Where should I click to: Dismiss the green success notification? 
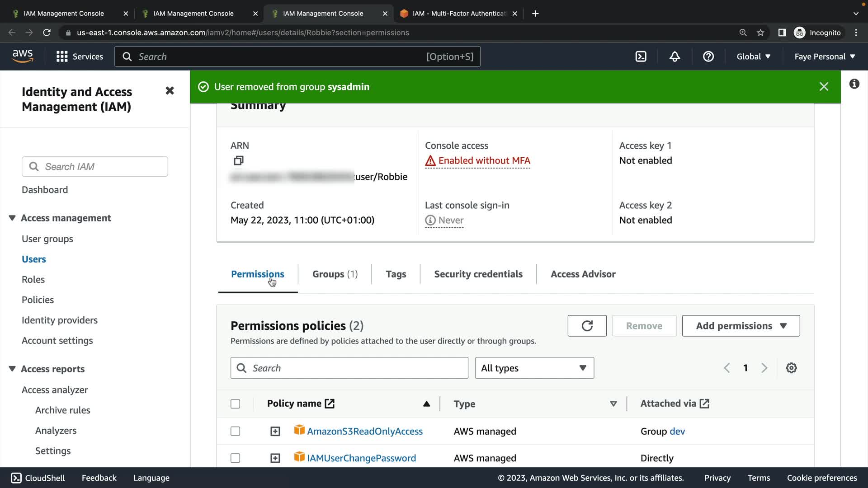click(x=824, y=87)
